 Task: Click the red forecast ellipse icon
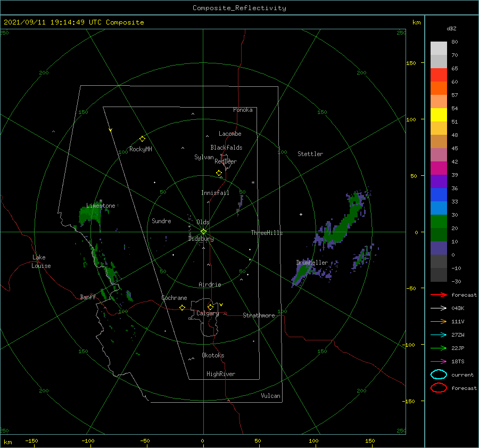coord(439,388)
